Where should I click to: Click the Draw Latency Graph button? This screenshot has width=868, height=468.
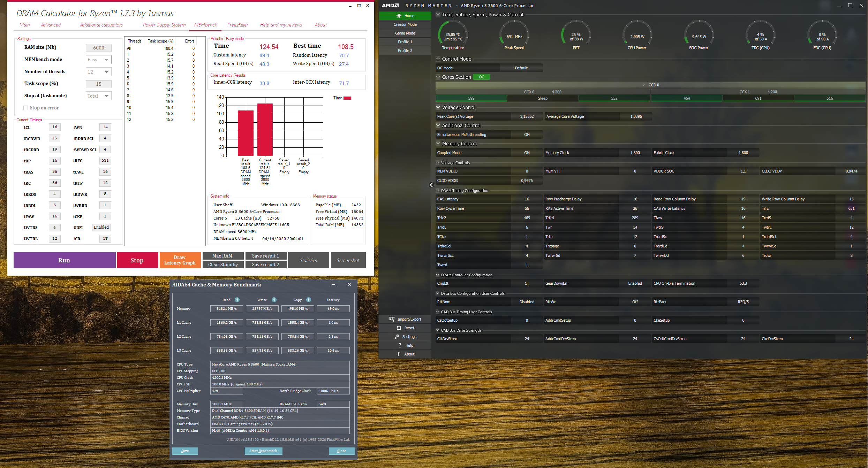pos(180,260)
